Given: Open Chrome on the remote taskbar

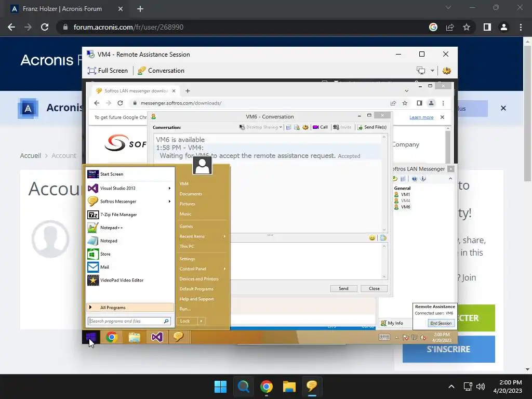Looking at the screenshot, I should [112, 337].
